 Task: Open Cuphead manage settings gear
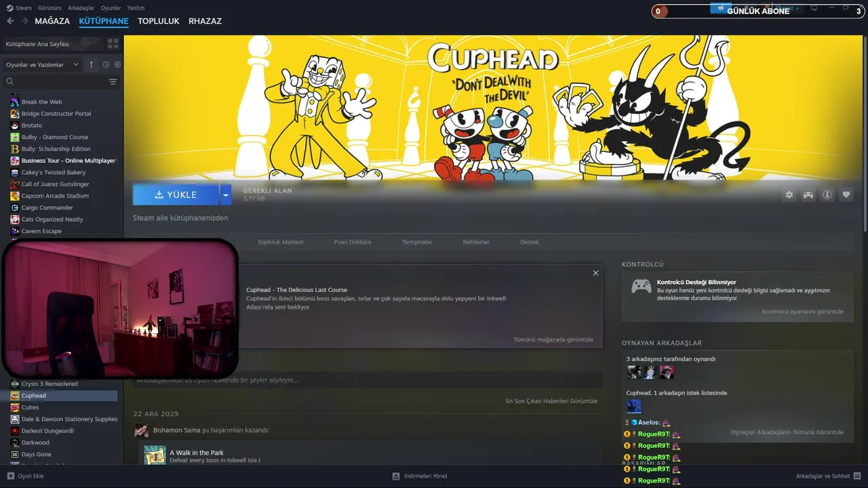[x=789, y=195]
